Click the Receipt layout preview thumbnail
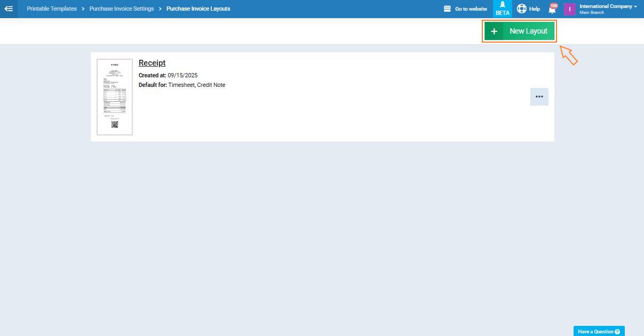The height and width of the screenshot is (336, 644). [115, 97]
